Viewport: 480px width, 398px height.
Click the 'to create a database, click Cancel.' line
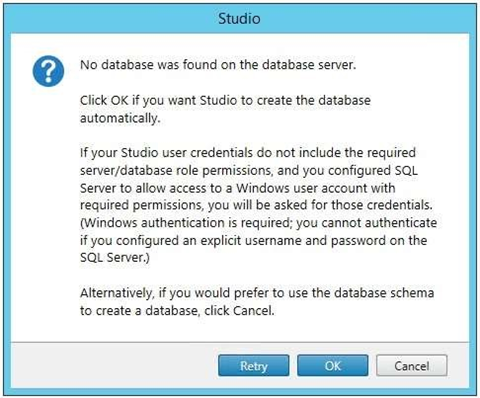tap(177, 311)
